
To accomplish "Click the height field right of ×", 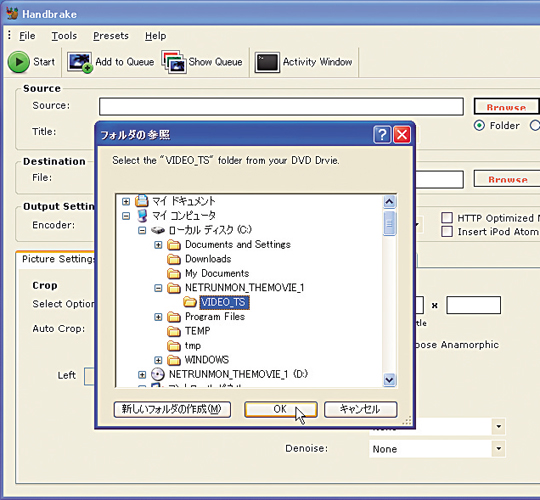I will click(474, 305).
